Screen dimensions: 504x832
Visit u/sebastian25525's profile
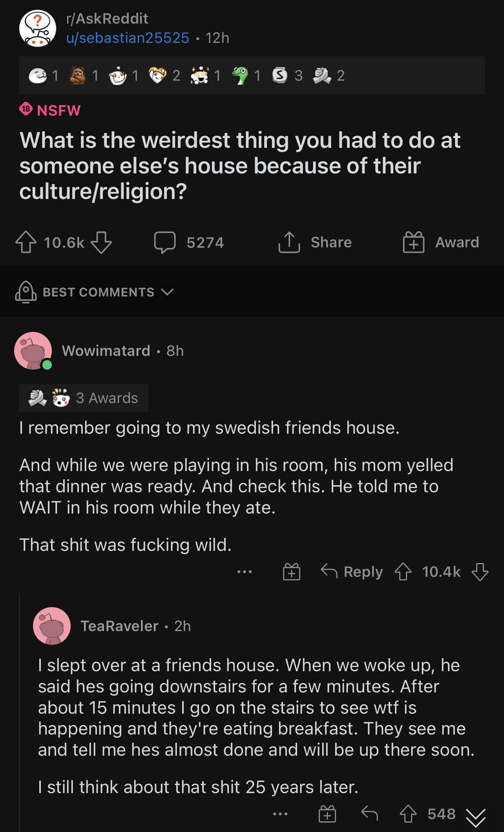(x=128, y=38)
